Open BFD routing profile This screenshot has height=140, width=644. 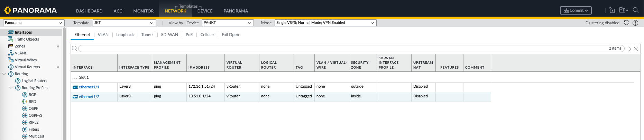coord(32,102)
